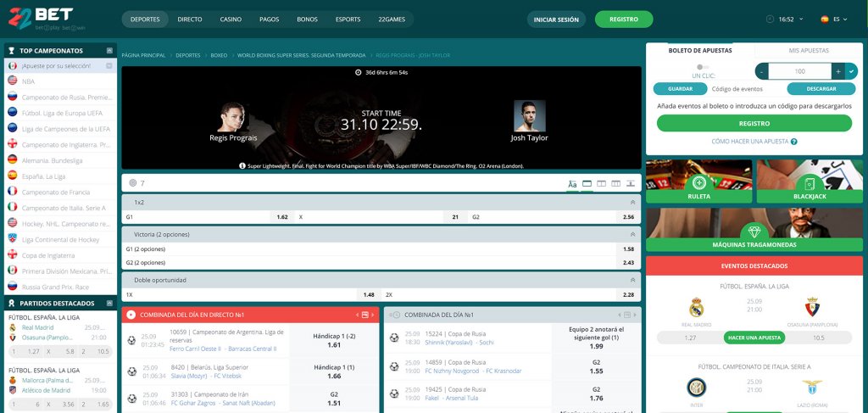The width and height of the screenshot is (868, 413).
Task: Open the ESPORTS menu item
Action: pos(348,20)
